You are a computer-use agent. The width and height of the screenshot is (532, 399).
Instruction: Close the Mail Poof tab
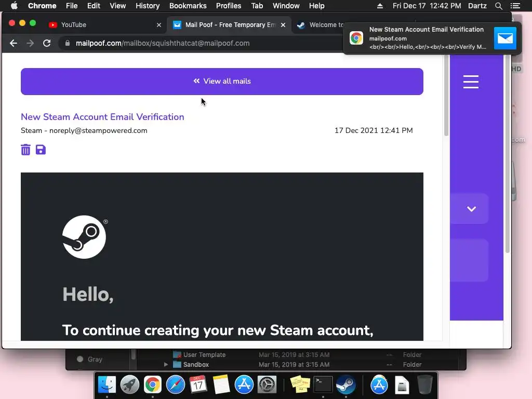283,25
